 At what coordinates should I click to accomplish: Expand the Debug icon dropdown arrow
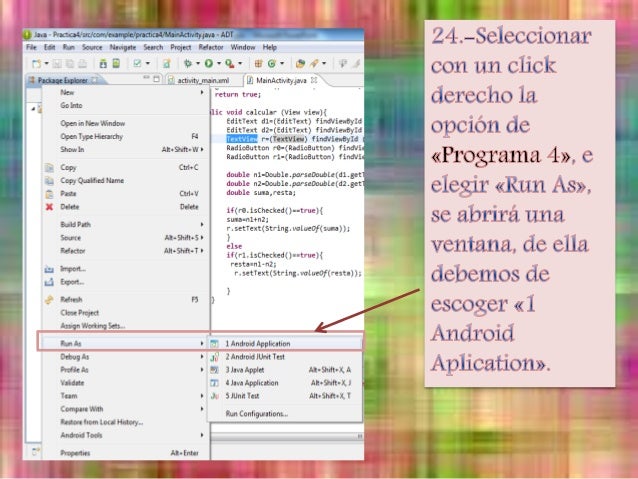[197, 64]
